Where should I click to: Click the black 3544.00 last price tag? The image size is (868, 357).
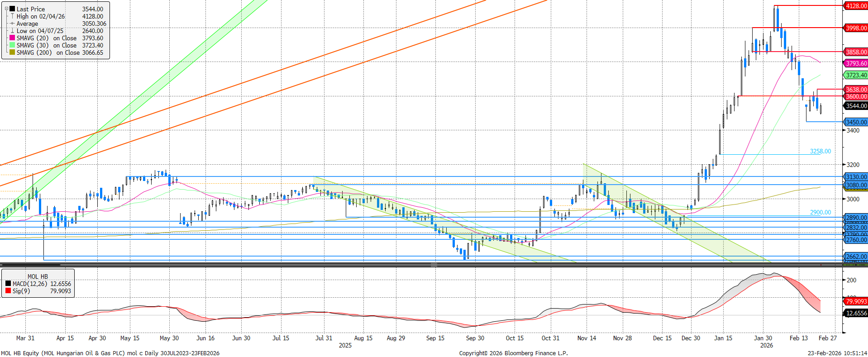pos(856,106)
